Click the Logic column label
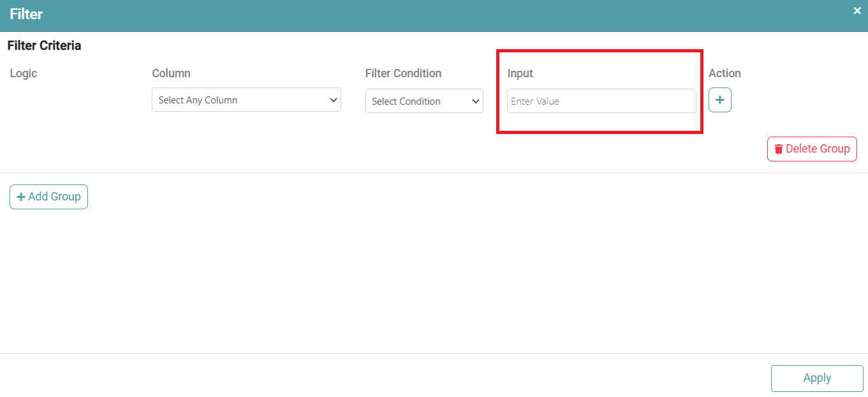This screenshot has height=397, width=868. (x=24, y=73)
